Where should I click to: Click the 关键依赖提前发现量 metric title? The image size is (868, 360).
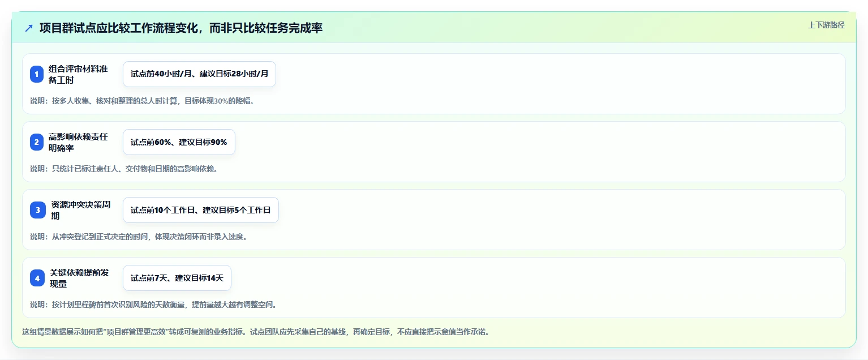(x=79, y=278)
